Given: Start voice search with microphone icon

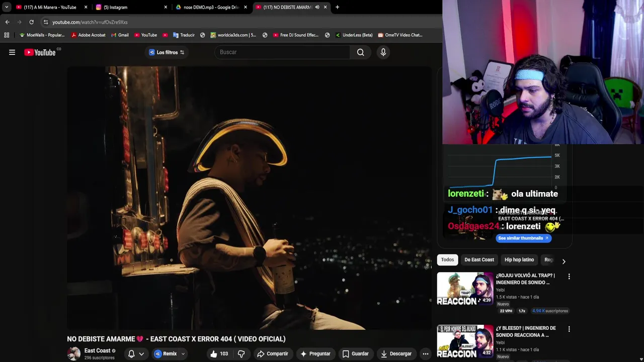Looking at the screenshot, I should click(x=383, y=52).
